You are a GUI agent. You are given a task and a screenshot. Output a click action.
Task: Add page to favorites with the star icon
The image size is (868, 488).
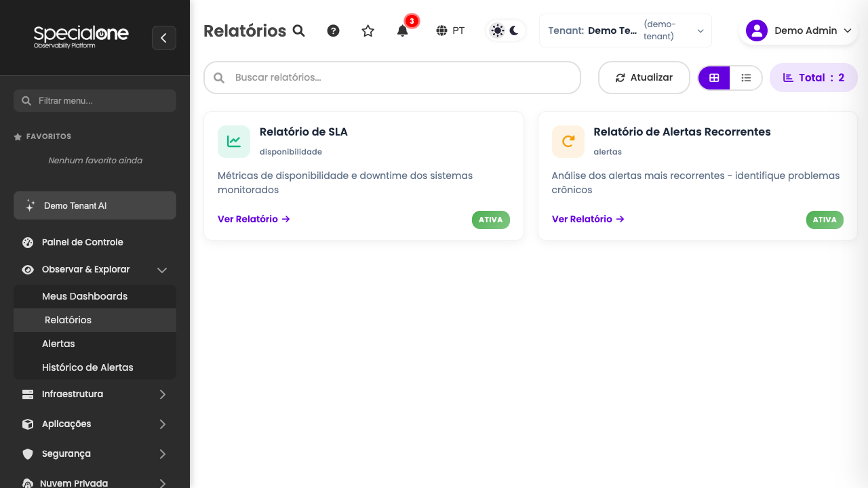coord(368,30)
